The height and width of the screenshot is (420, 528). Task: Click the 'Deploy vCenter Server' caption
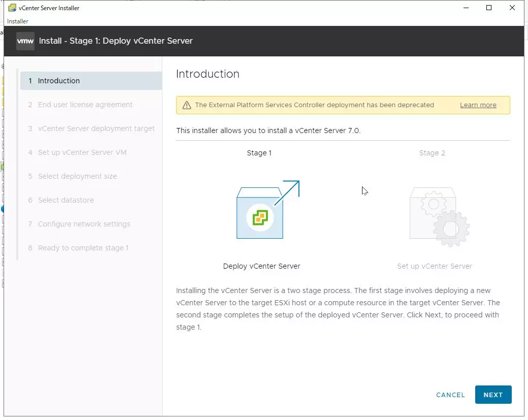[261, 266]
